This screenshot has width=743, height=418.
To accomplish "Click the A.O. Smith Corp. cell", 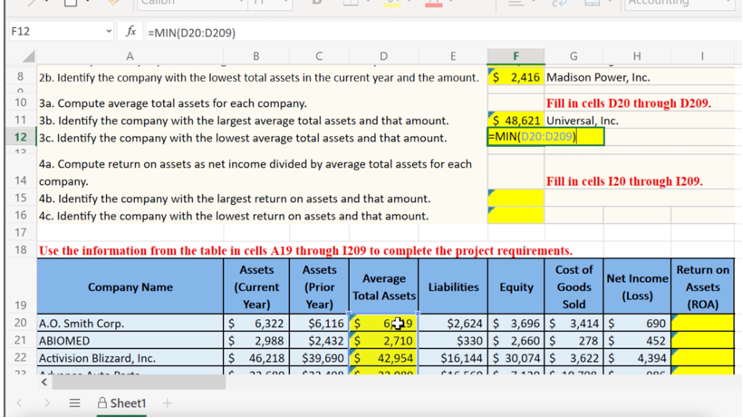I will (130, 323).
